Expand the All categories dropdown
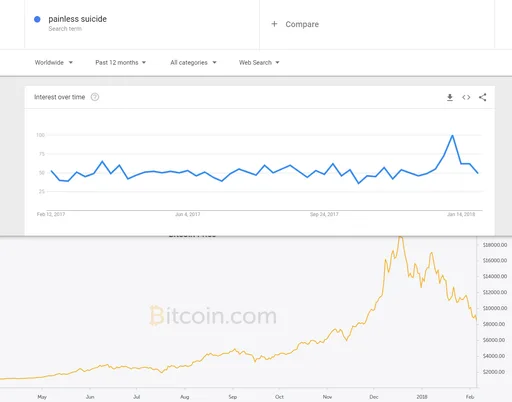The width and height of the screenshot is (512, 402). pos(193,62)
